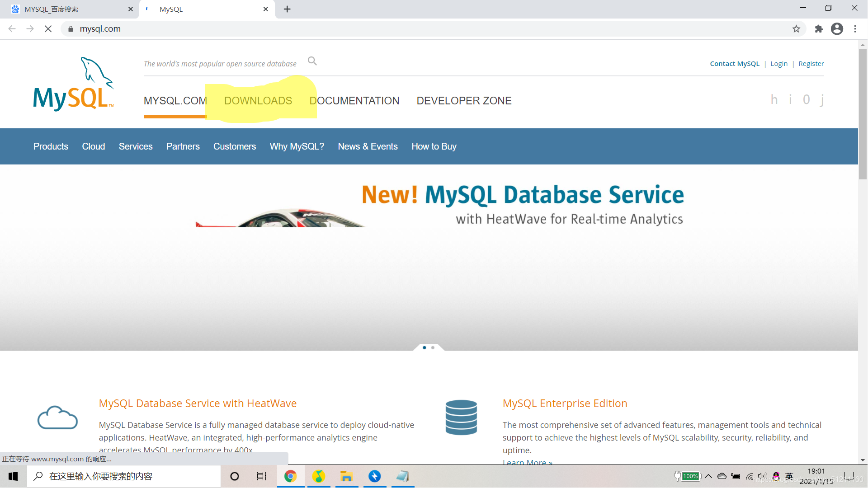Open the Wi-Fi network tray icon
Screen dimensions: 868x488
[x=749, y=476]
